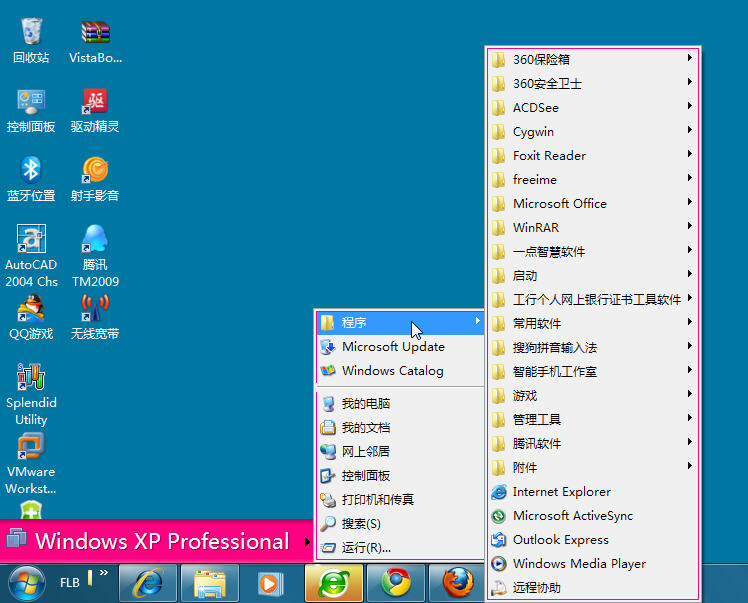The width and height of the screenshot is (748, 603).
Task: Open the 腾讯软件 program folder
Action: 593,444
